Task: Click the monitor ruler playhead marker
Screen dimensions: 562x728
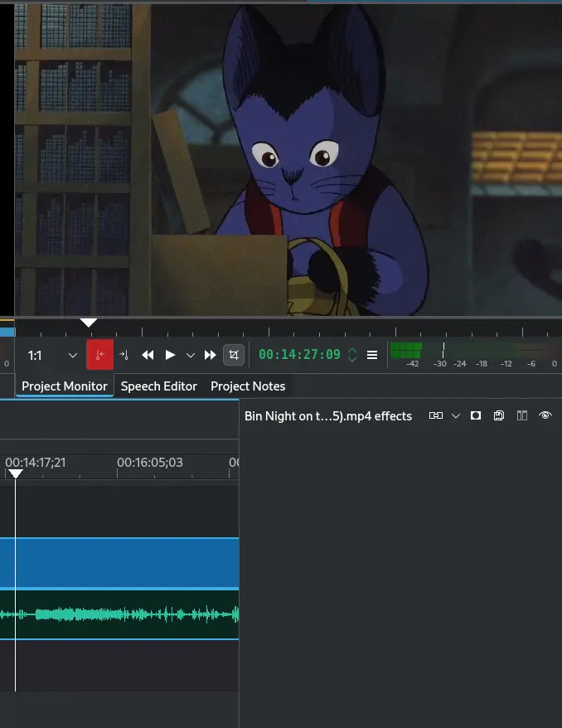Action: (88, 323)
